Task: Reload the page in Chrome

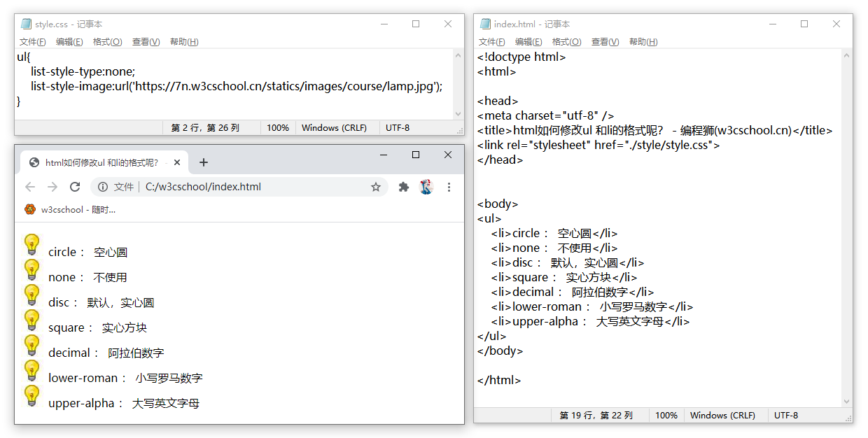Action: 75,187
